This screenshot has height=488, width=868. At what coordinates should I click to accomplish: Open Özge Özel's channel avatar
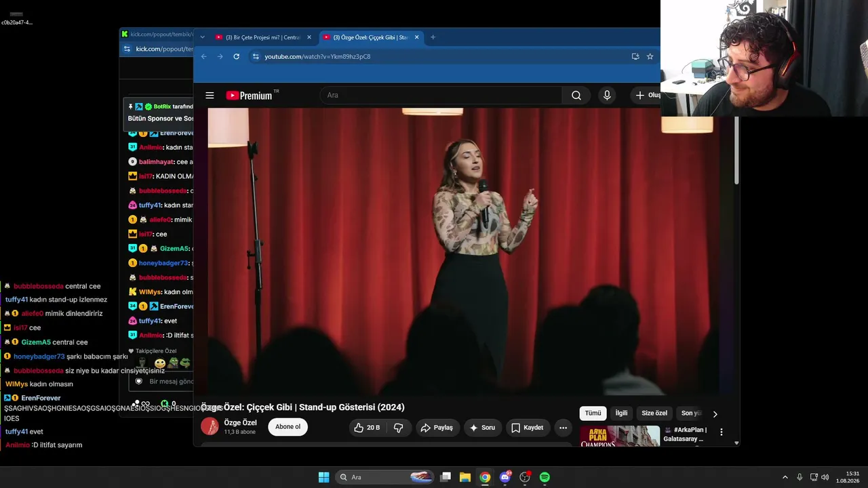210,426
